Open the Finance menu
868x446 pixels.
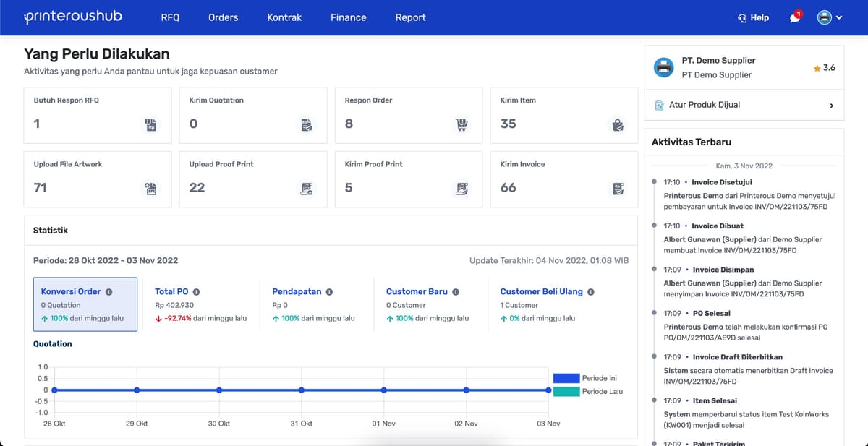click(x=348, y=17)
